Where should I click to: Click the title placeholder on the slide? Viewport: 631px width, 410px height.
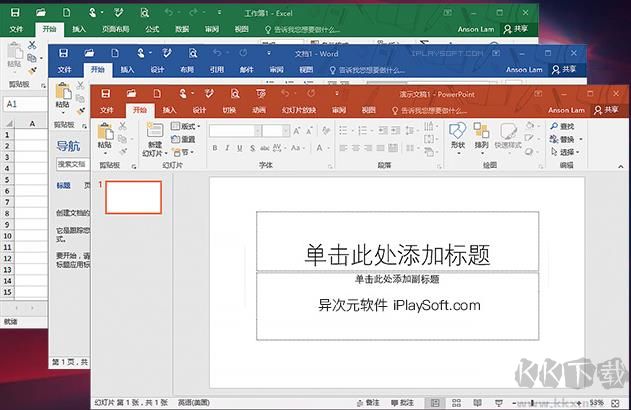pos(397,254)
